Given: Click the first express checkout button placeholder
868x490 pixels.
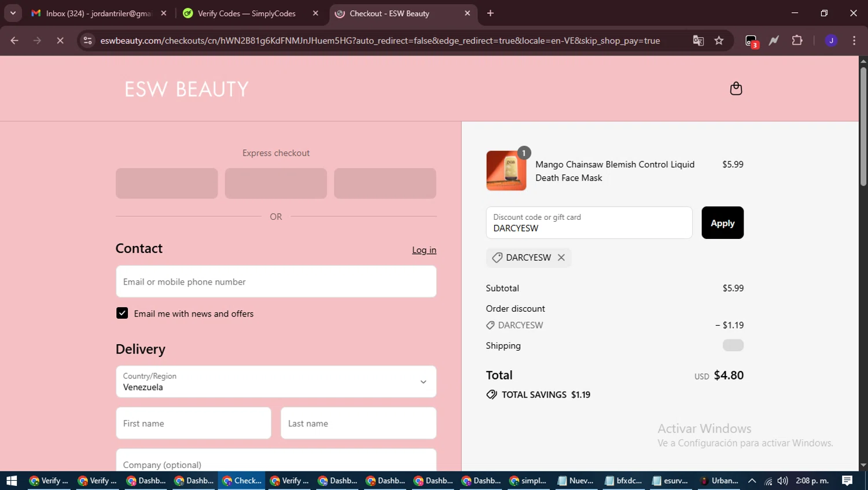Looking at the screenshot, I should (167, 183).
